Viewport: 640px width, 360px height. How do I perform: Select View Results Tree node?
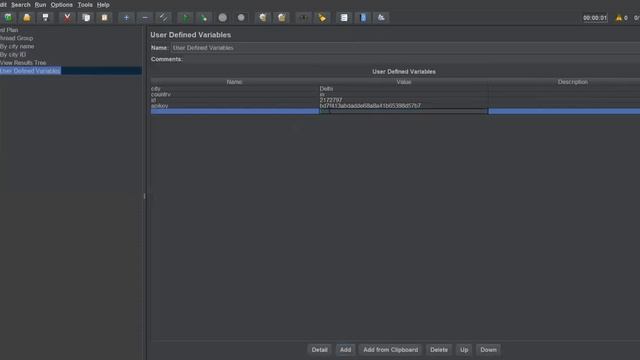(23, 62)
